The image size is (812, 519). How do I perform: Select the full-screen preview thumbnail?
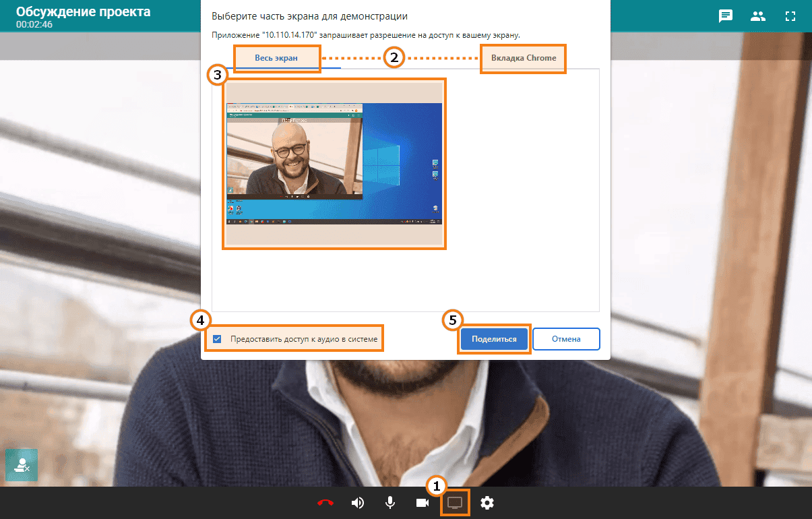(334, 164)
